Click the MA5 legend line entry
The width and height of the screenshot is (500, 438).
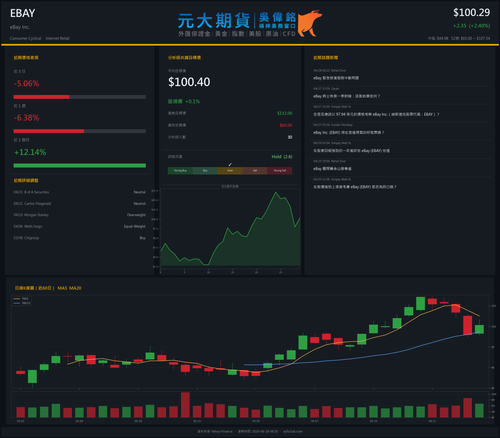22,299
